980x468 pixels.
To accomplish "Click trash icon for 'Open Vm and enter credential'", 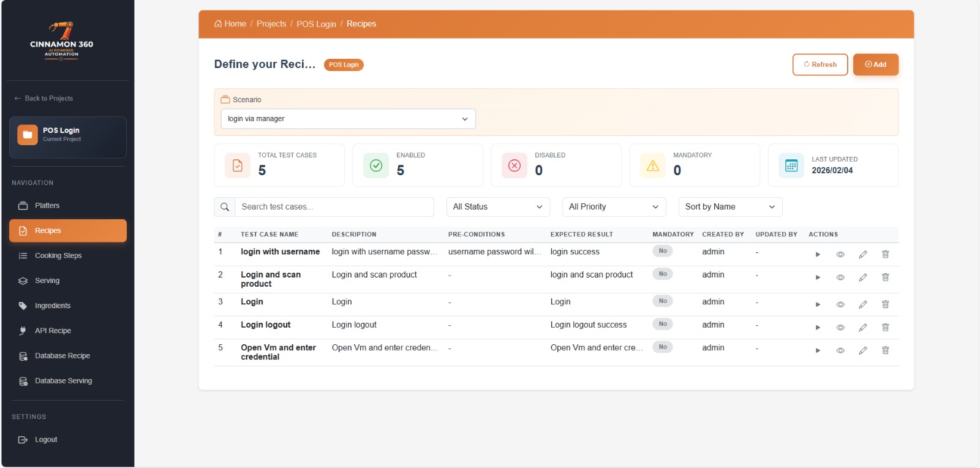I will pos(885,350).
